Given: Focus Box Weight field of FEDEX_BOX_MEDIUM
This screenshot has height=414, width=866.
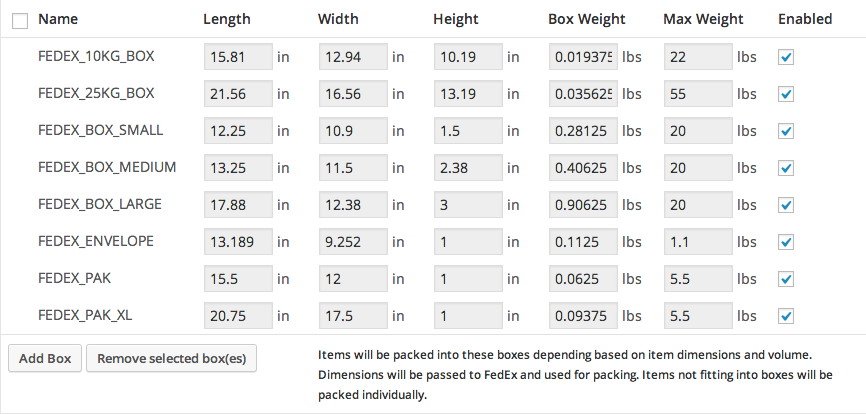Looking at the screenshot, I should point(583,168).
